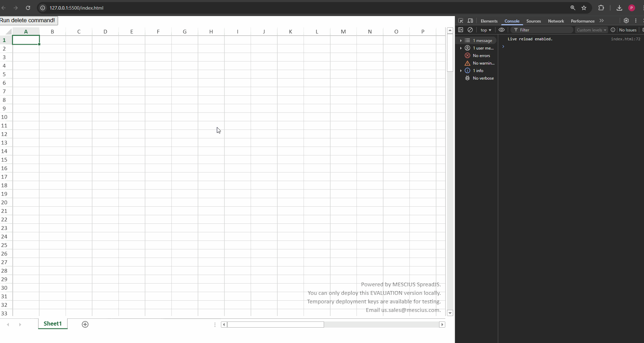Open the browser Downloads icon

coord(619,8)
